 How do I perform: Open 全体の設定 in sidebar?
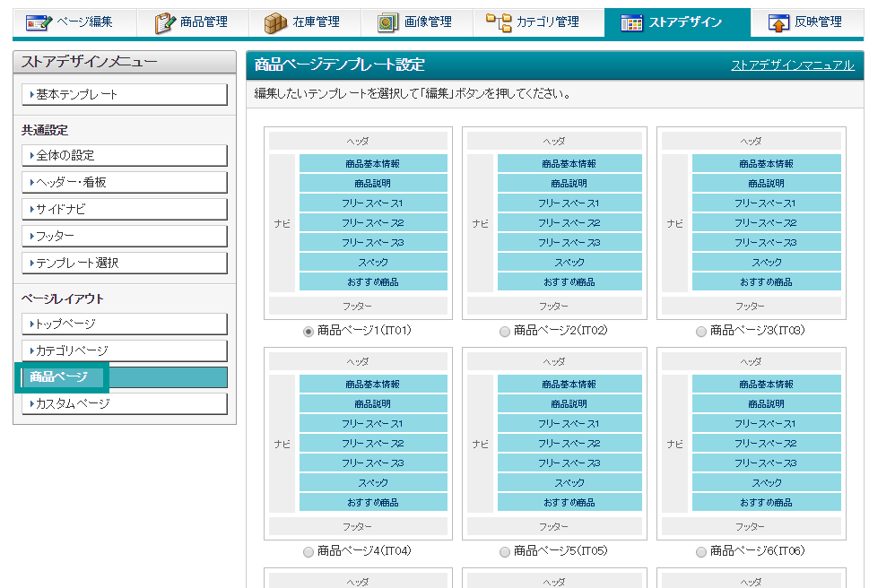coord(125,155)
